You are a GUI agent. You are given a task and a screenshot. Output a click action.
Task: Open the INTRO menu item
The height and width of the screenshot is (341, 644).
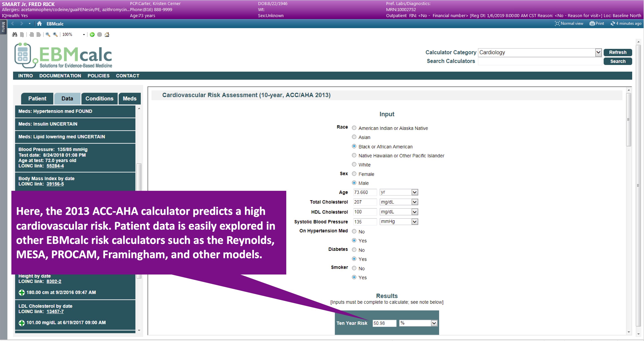(25, 76)
